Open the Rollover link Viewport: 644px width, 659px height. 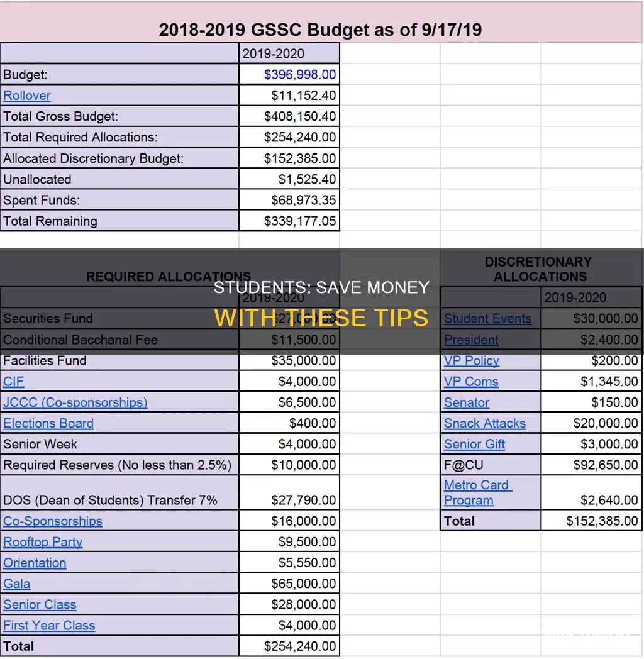tap(27, 96)
